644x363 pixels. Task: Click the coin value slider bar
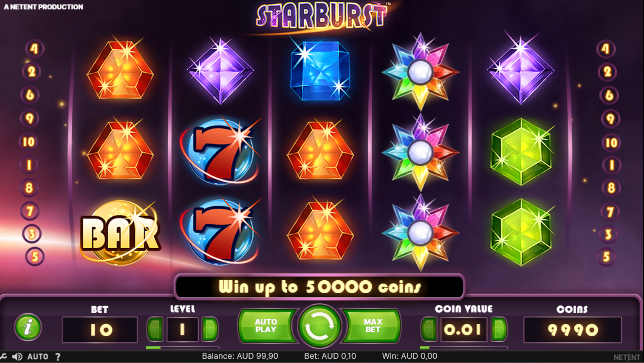coord(464,348)
